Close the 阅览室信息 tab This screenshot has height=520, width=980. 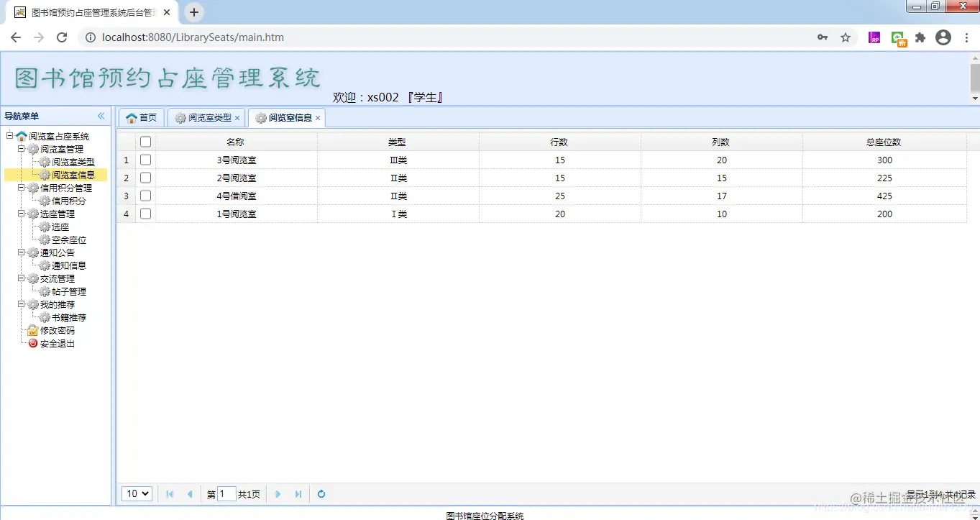coord(318,118)
